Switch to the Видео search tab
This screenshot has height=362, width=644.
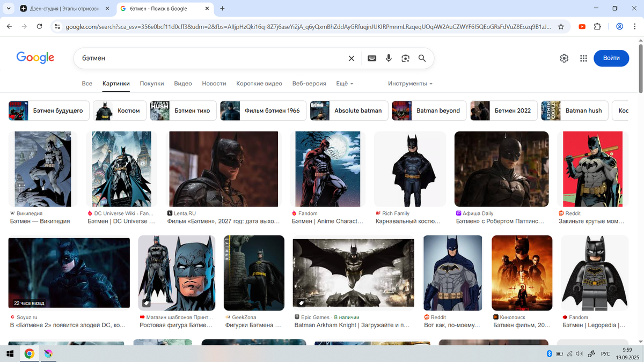coord(183,84)
